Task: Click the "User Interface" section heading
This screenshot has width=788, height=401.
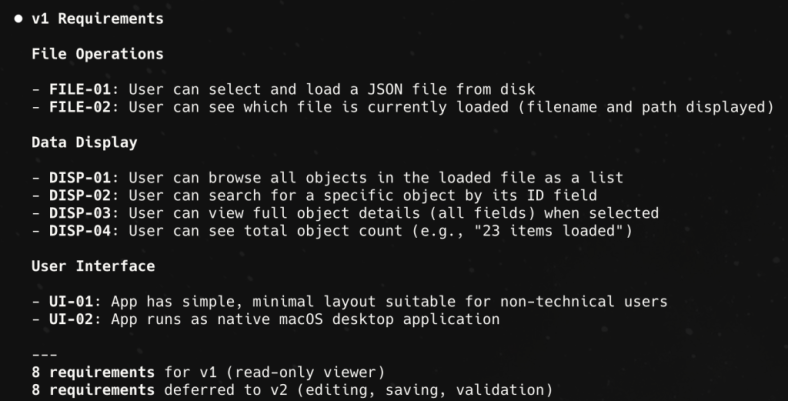Action: click(x=94, y=265)
